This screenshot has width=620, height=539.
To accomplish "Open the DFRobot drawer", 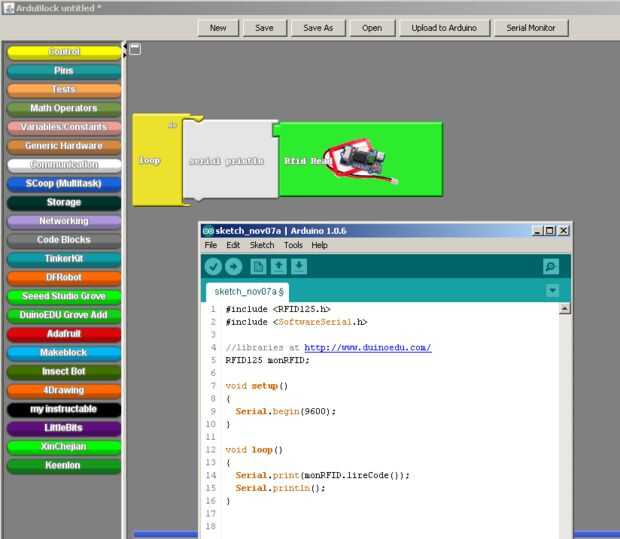I will (x=64, y=277).
